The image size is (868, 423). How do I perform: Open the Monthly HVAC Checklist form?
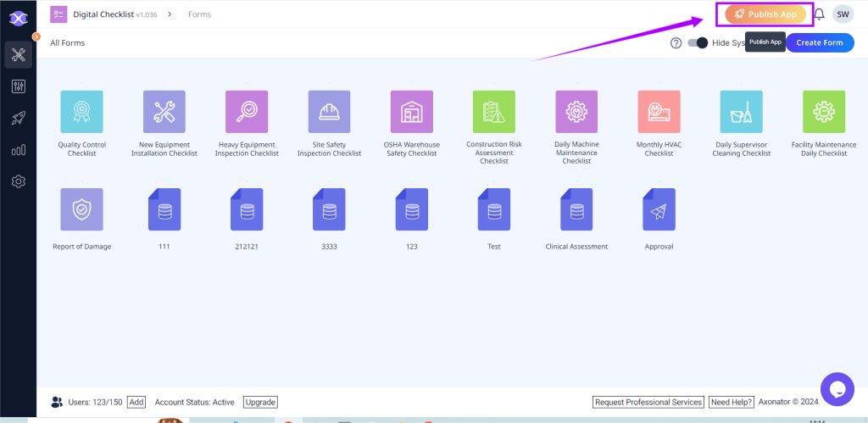point(659,112)
